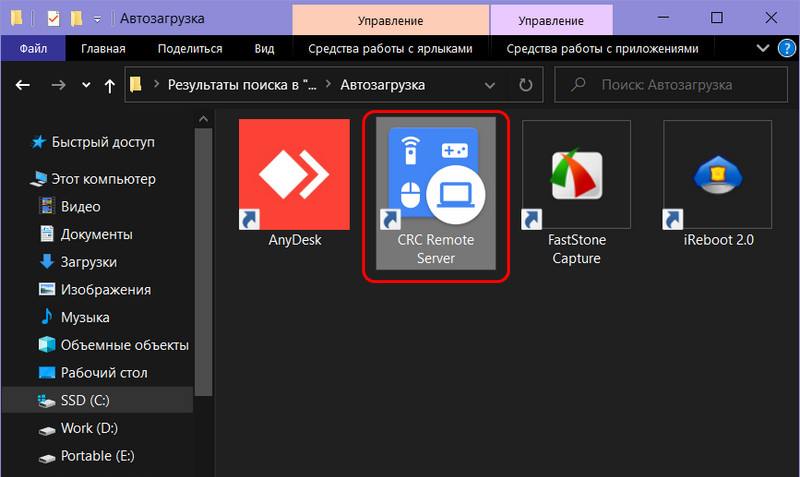Image resolution: width=800 pixels, height=477 pixels.
Task: Minimize the Автозагрузка window
Action: [x=663, y=18]
